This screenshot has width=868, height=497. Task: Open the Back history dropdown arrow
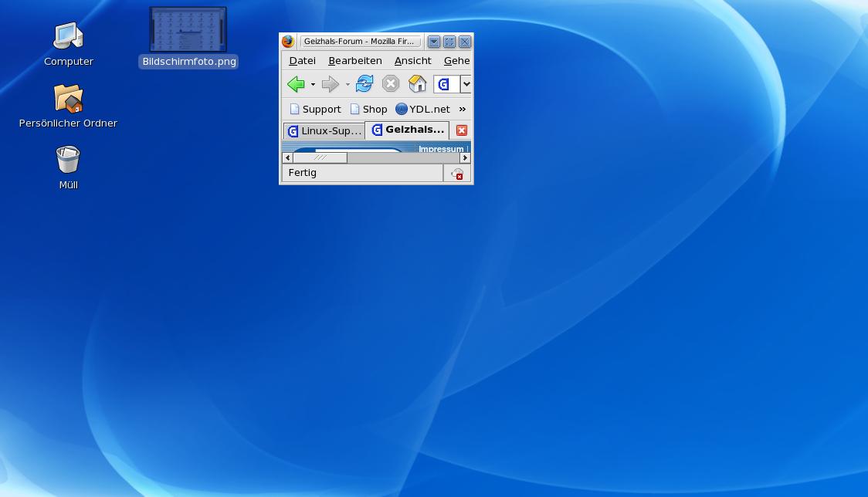313,85
